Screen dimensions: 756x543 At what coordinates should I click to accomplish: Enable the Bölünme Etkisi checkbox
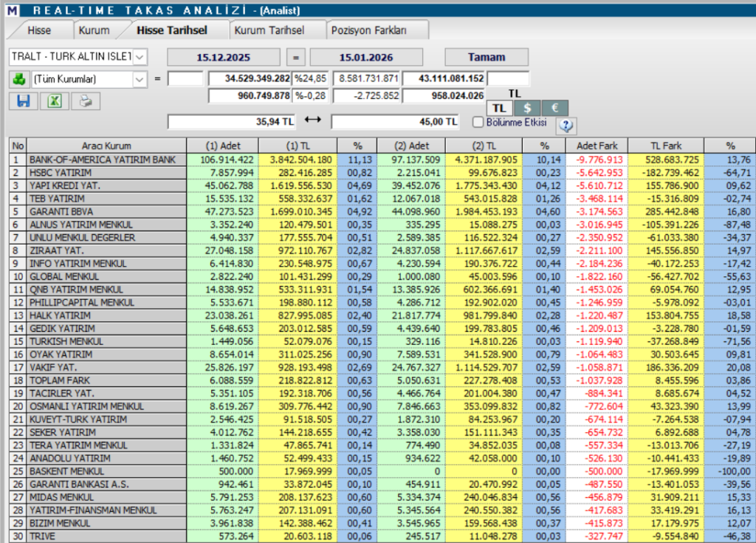[x=478, y=122]
